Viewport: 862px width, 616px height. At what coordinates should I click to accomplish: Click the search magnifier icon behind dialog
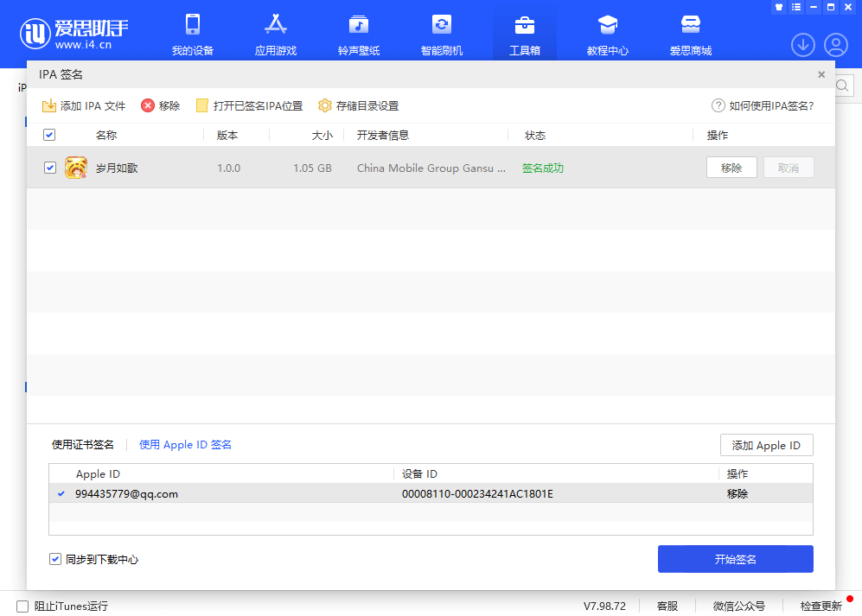pyautogui.click(x=842, y=86)
